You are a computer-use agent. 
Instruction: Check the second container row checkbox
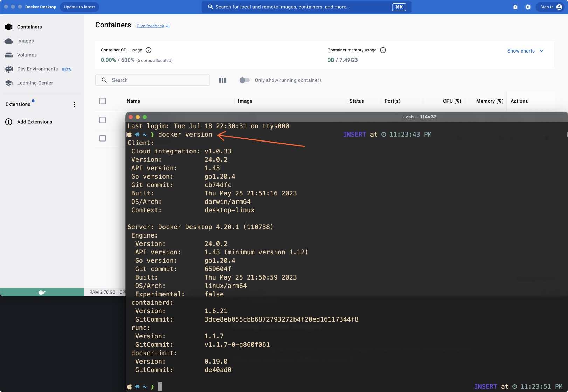pos(103,138)
